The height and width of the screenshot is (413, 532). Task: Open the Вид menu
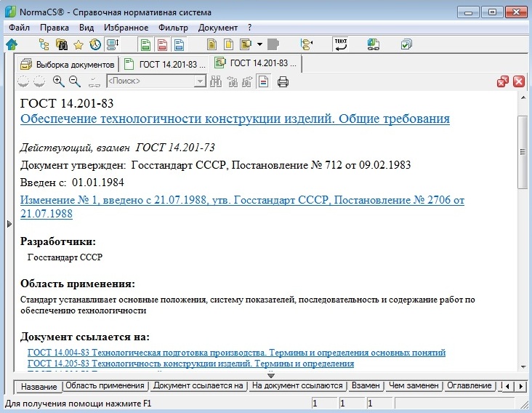pyautogui.click(x=86, y=28)
